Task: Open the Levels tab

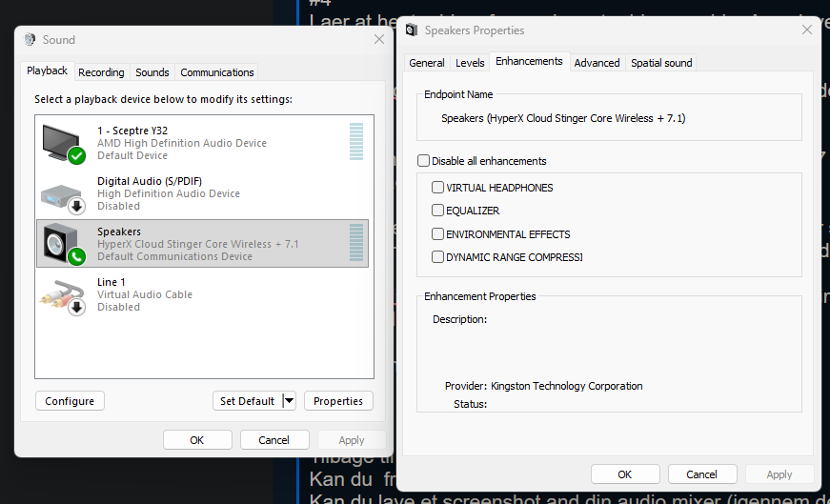Action: 470,63
